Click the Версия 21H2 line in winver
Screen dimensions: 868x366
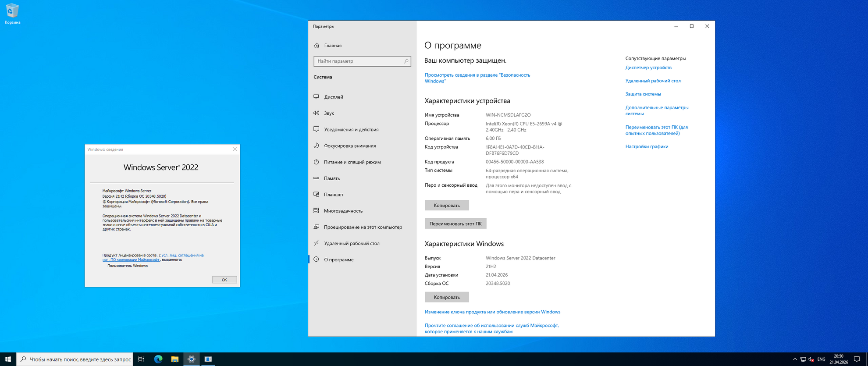[x=134, y=196]
